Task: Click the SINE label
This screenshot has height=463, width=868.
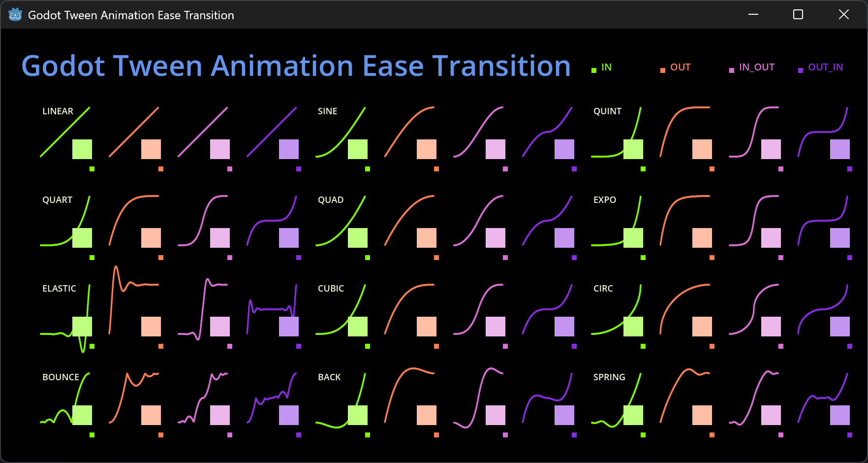Action: coord(328,111)
